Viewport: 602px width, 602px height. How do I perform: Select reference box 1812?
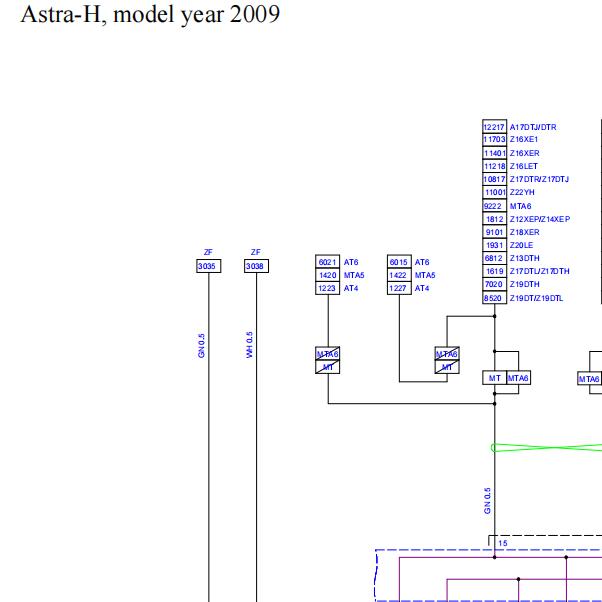click(494, 219)
